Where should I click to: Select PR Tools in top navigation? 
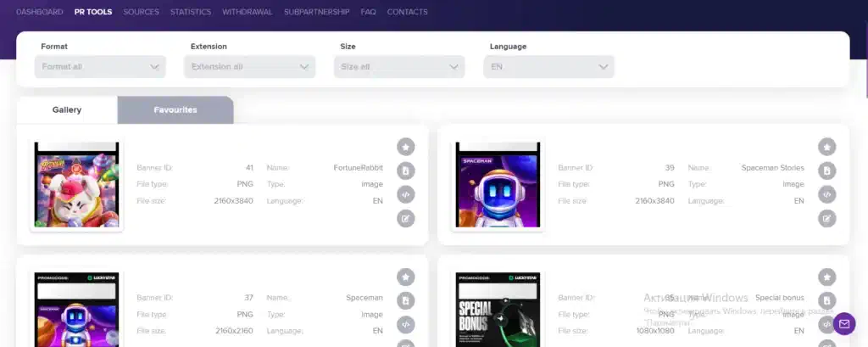click(93, 12)
